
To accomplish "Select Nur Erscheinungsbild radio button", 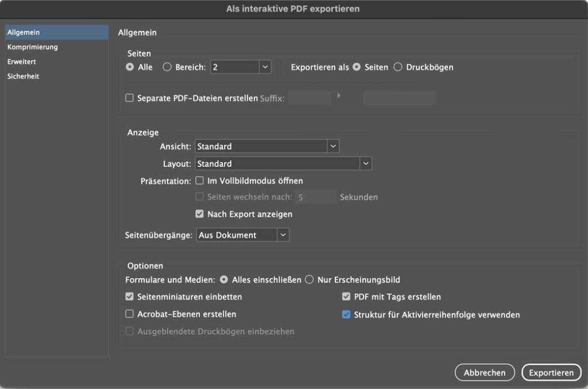I will [x=310, y=279].
